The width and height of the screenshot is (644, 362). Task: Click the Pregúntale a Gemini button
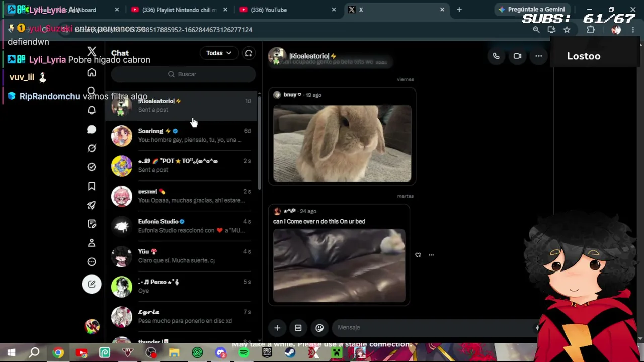(531, 10)
